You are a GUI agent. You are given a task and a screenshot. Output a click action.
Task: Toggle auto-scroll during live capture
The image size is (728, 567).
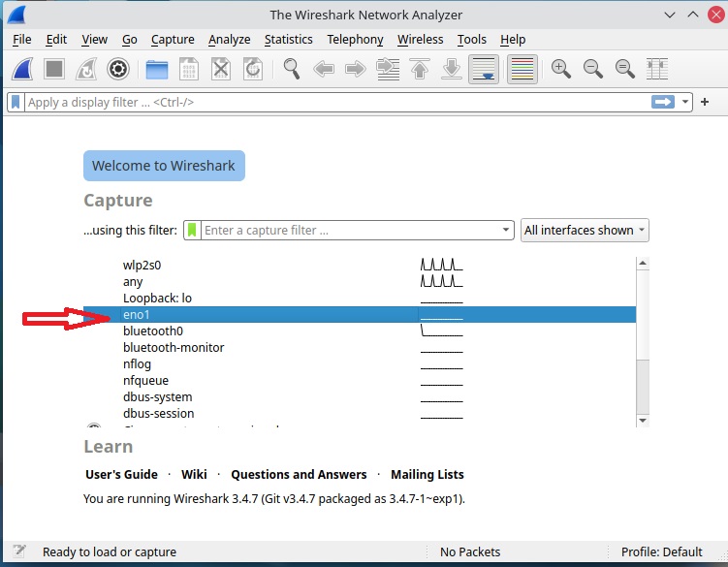coord(483,69)
